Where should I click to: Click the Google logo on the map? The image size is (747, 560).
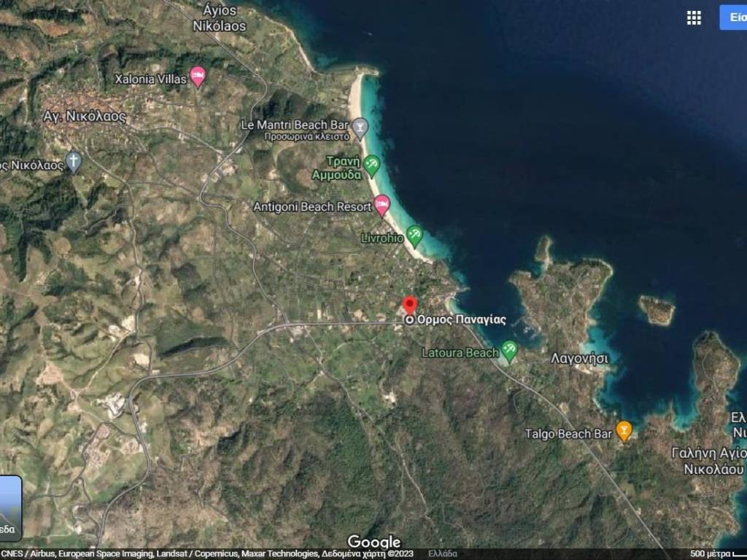(373, 542)
